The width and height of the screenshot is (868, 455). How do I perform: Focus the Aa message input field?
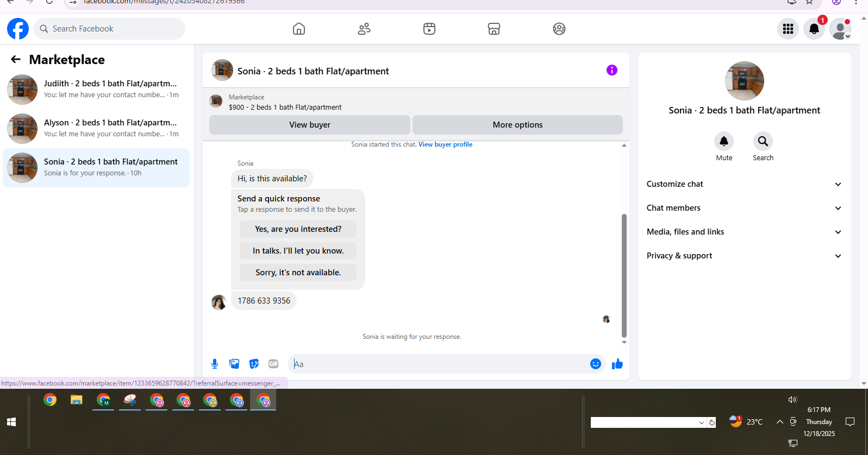(439, 364)
